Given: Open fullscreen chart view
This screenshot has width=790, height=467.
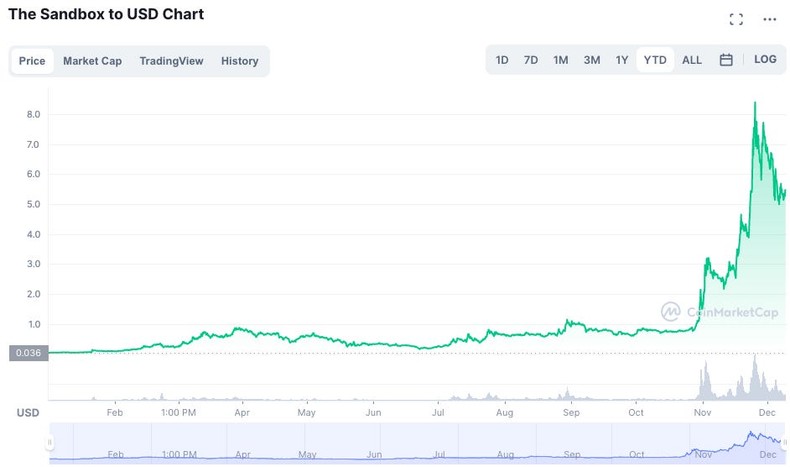Looking at the screenshot, I should pyautogui.click(x=736, y=19).
